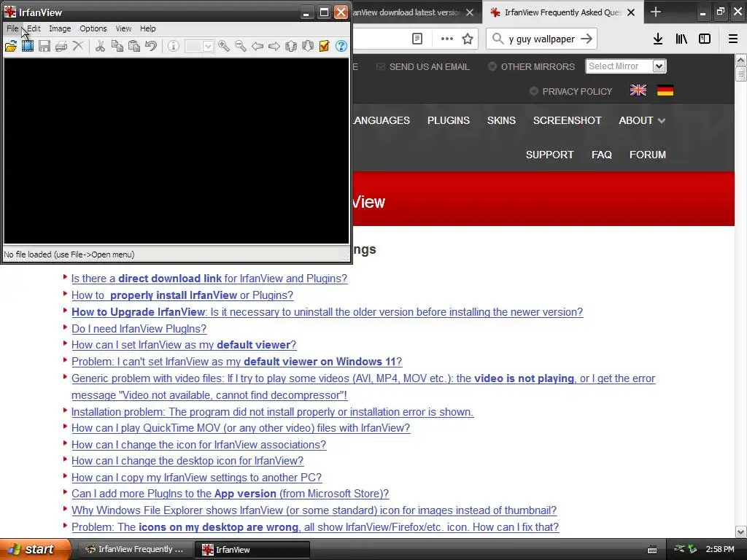The width and height of the screenshot is (747, 560).
Task: Go to next image with right arrow
Action: point(274,46)
